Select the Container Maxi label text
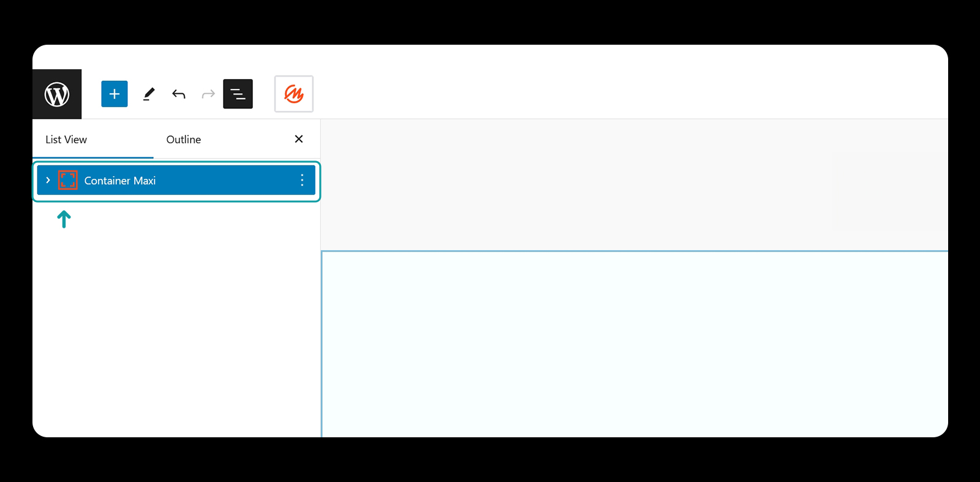 [x=120, y=181]
